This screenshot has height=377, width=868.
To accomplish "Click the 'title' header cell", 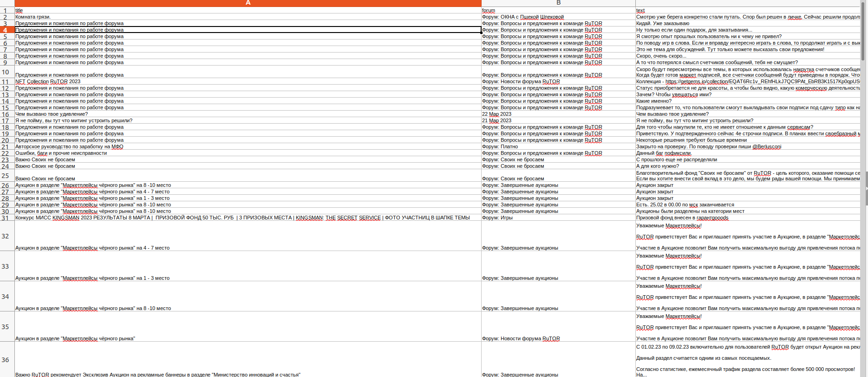I will point(19,11).
